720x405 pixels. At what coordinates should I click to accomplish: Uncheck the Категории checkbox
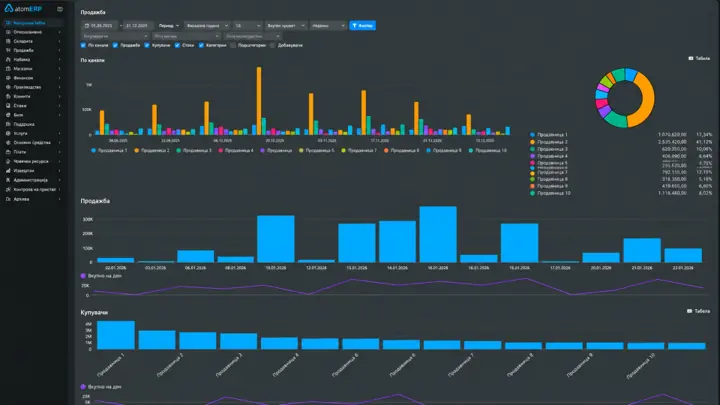[x=201, y=45]
